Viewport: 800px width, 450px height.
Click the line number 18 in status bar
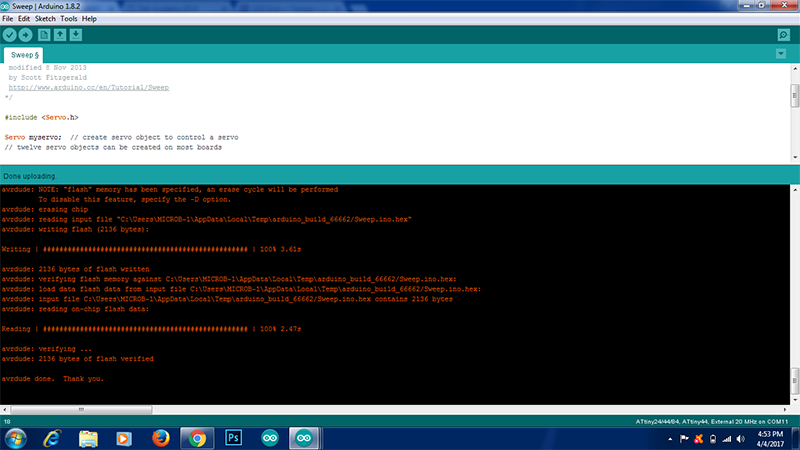(7, 422)
